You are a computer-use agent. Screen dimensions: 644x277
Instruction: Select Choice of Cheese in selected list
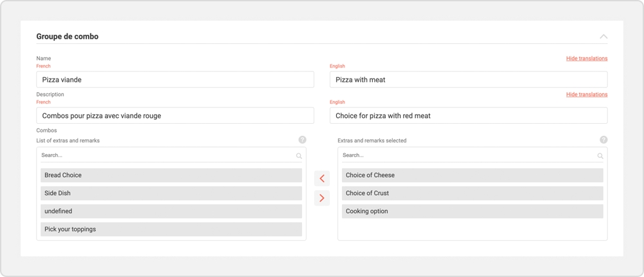coord(472,175)
